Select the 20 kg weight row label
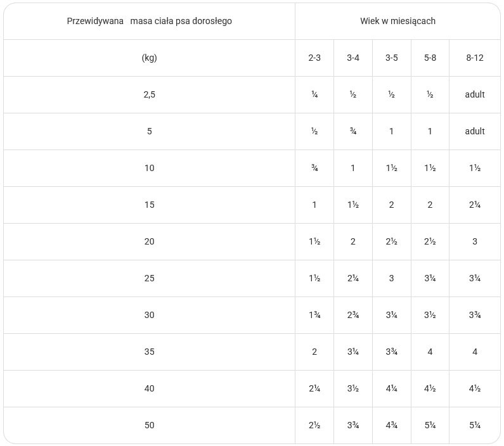Screen dimensions: 504x446 149,241
